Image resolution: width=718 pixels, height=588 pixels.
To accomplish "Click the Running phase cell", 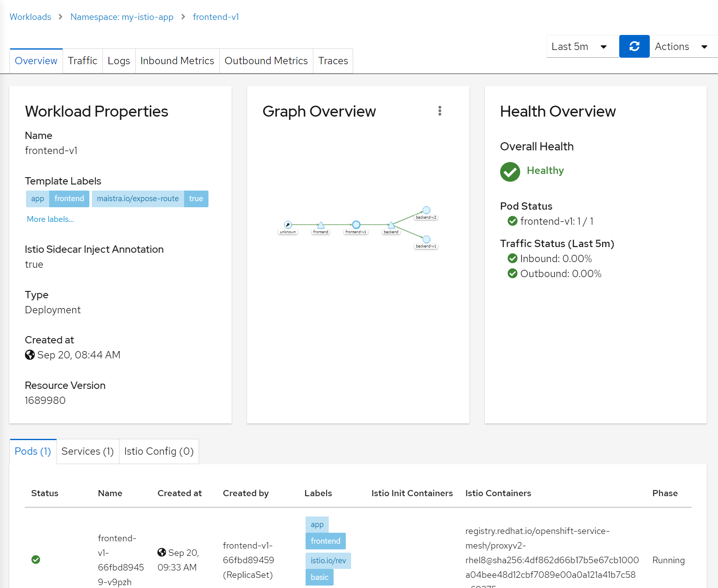I will 668,560.
